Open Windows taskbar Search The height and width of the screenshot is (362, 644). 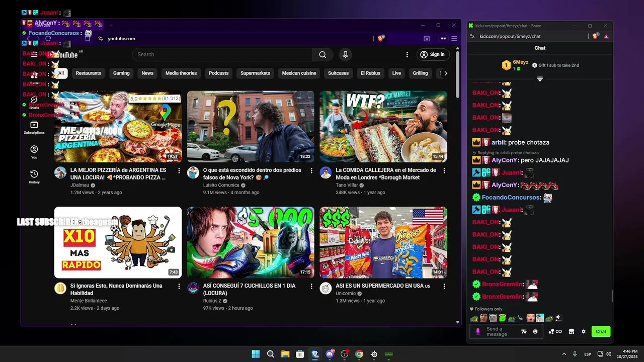pyautogui.click(x=270, y=354)
